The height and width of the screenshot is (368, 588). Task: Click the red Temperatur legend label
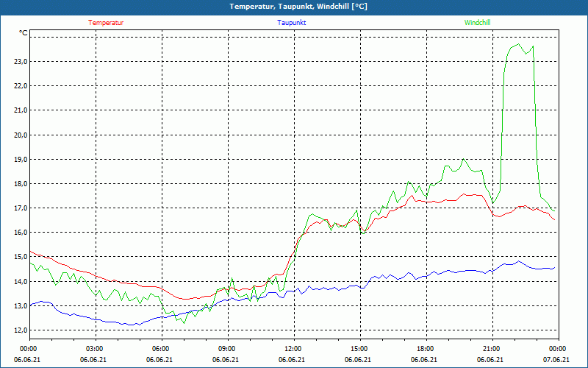106,23
